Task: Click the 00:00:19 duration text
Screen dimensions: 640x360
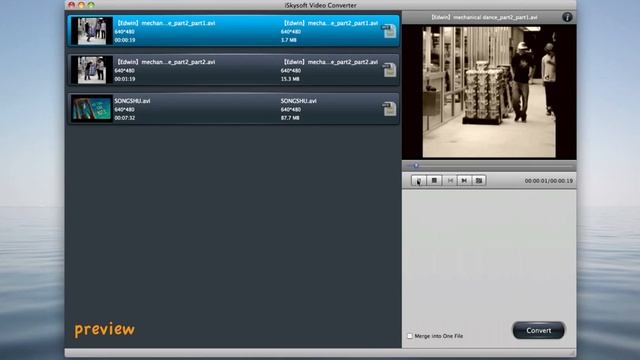Action: point(124,40)
